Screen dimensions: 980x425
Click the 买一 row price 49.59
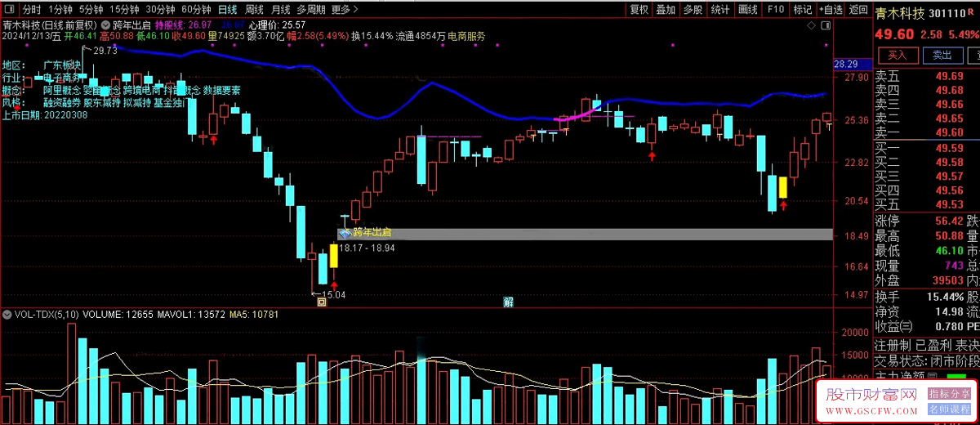tap(950, 147)
